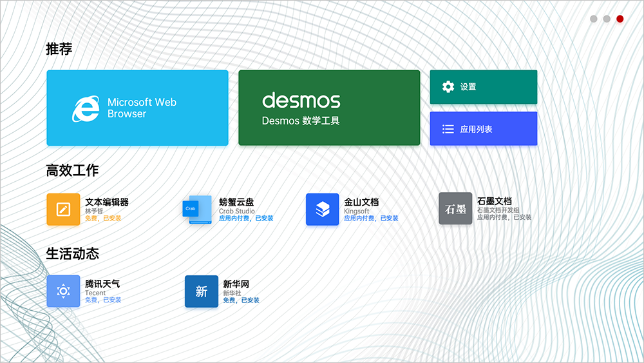Click 应用内付费，已安装 under 金山文档
Image resolution: width=644 pixels, height=363 pixels.
tap(372, 219)
